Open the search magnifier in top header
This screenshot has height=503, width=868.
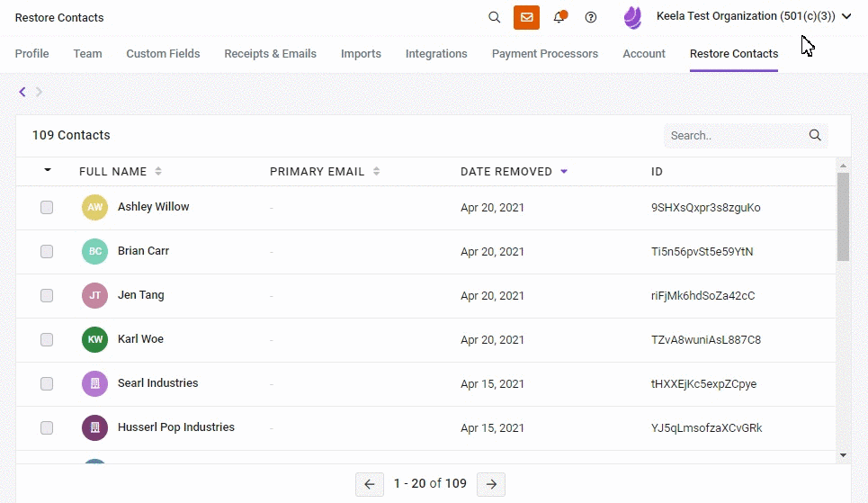[x=495, y=17]
